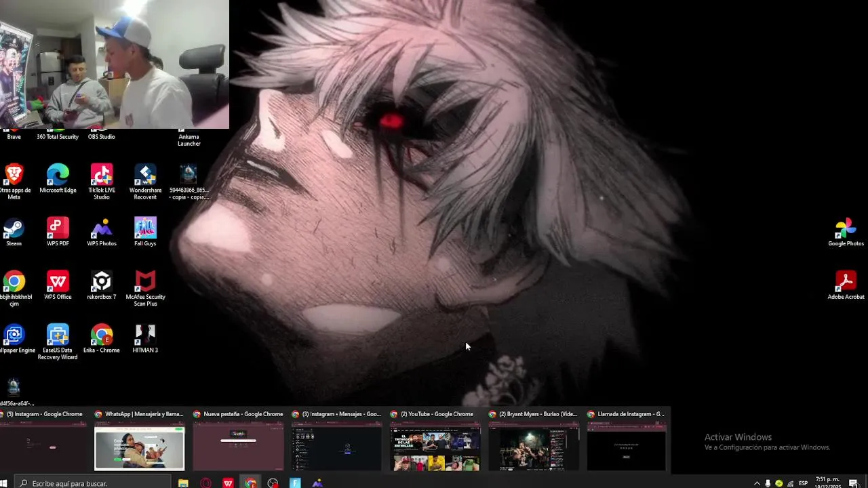Switch to Instagram Mensajes window preview
Screen dimensions: 868x488
336,440
